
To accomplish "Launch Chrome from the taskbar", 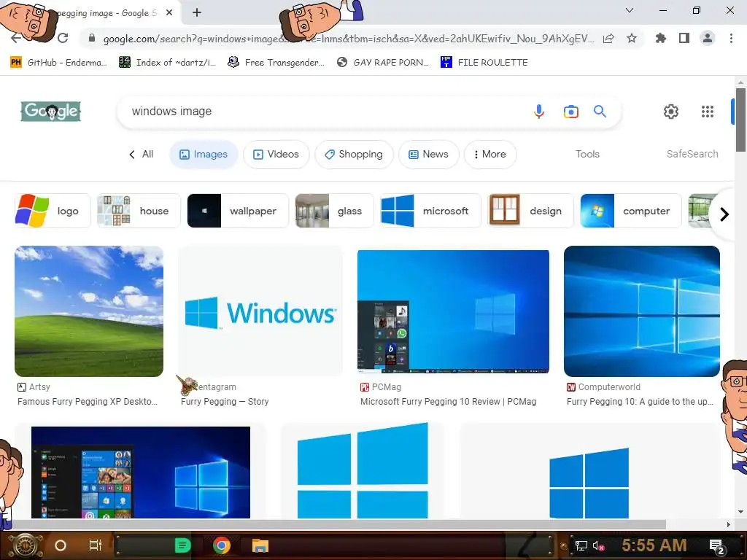I will point(222,545).
